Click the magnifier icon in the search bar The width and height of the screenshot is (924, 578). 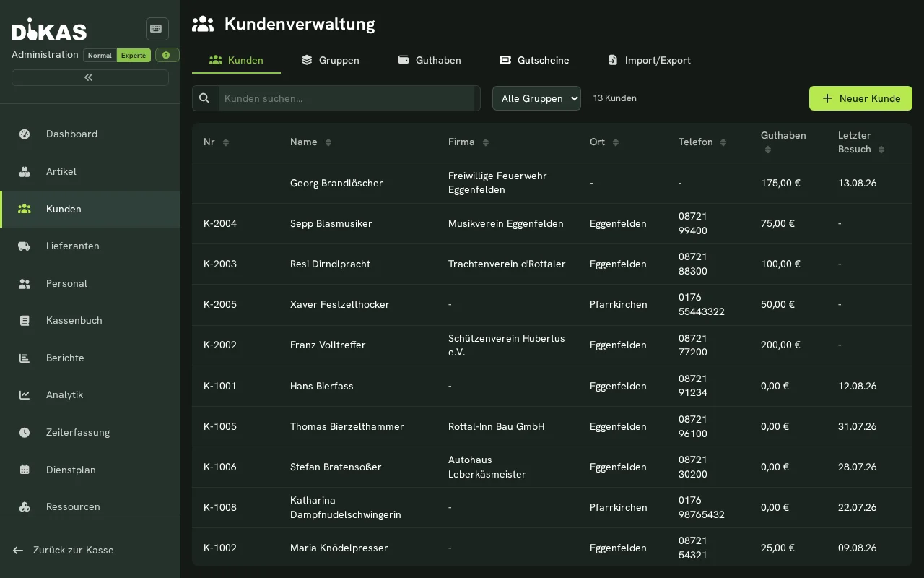205,98
